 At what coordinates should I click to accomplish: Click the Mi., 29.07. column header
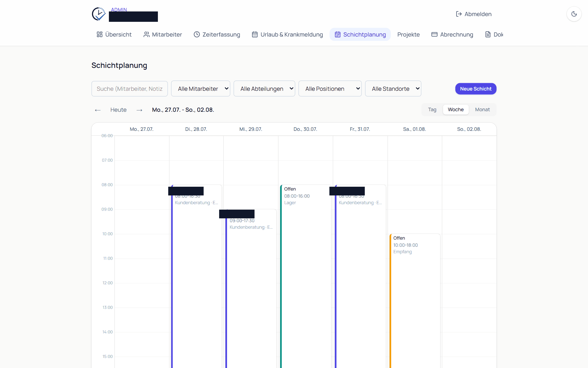point(251,129)
